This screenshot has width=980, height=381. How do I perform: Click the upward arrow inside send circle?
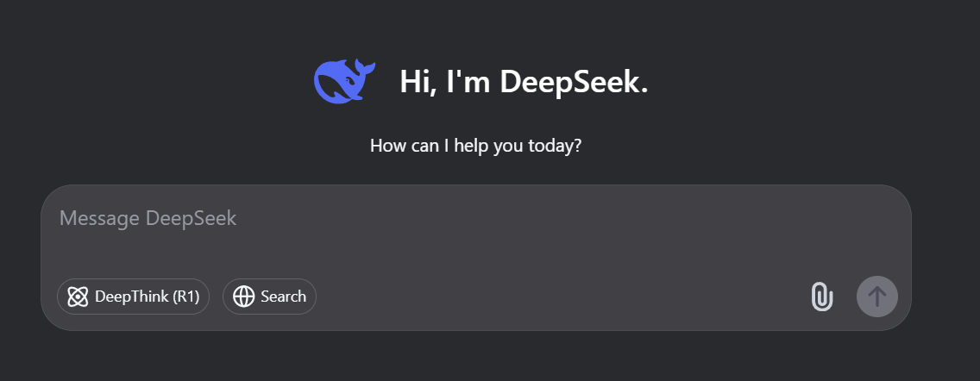876,297
